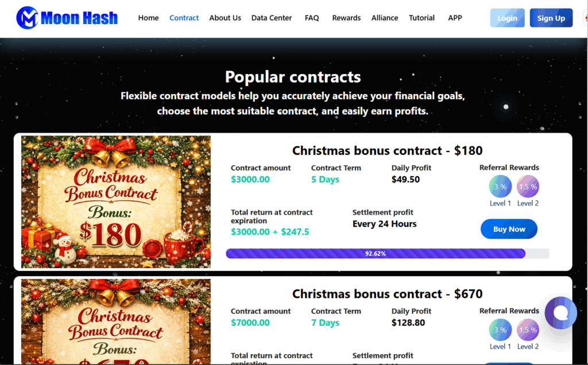Open the Data Center page
The height and width of the screenshot is (365, 588).
pyautogui.click(x=272, y=18)
